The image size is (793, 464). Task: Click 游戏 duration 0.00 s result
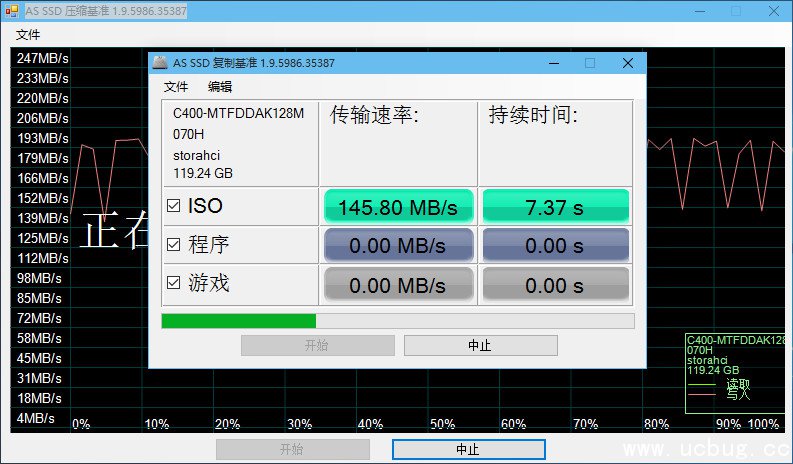pyautogui.click(x=555, y=285)
